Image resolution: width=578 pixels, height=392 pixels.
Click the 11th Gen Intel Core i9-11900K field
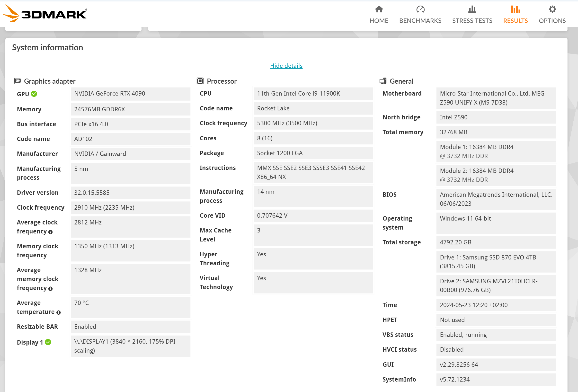(313, 94)
